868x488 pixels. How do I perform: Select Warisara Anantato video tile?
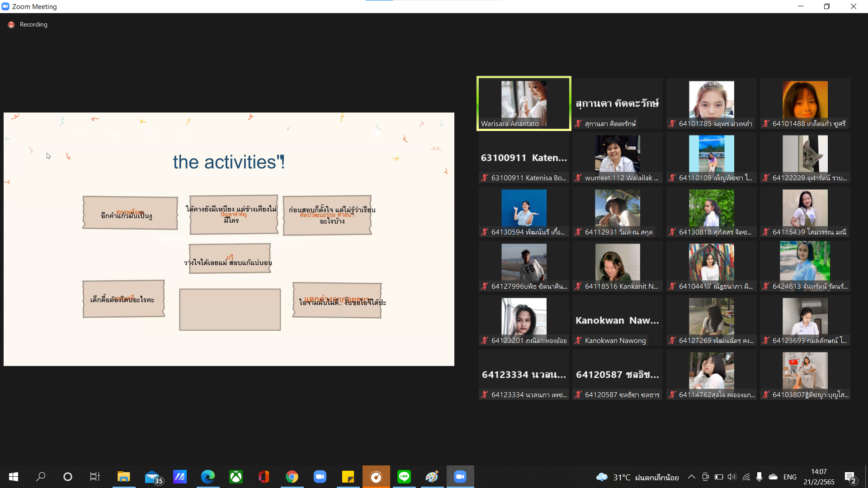click(524, 103)
